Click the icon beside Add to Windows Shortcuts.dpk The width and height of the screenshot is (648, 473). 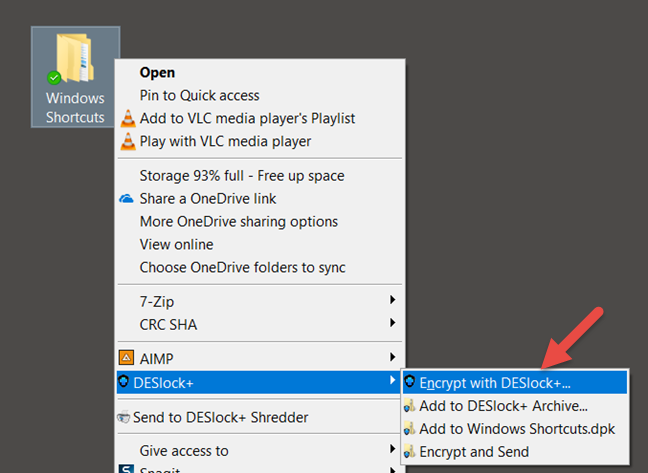410,428
